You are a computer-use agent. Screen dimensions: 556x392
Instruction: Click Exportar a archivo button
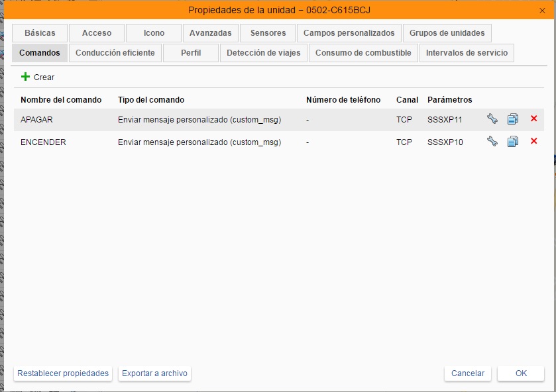155,373
